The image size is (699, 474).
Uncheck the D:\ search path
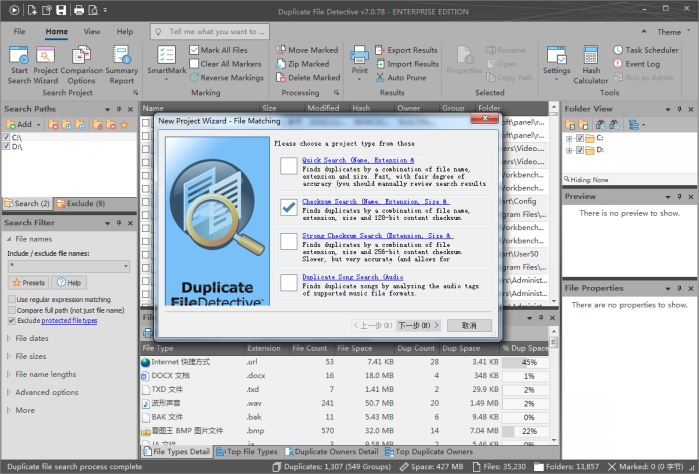point(6,146)
